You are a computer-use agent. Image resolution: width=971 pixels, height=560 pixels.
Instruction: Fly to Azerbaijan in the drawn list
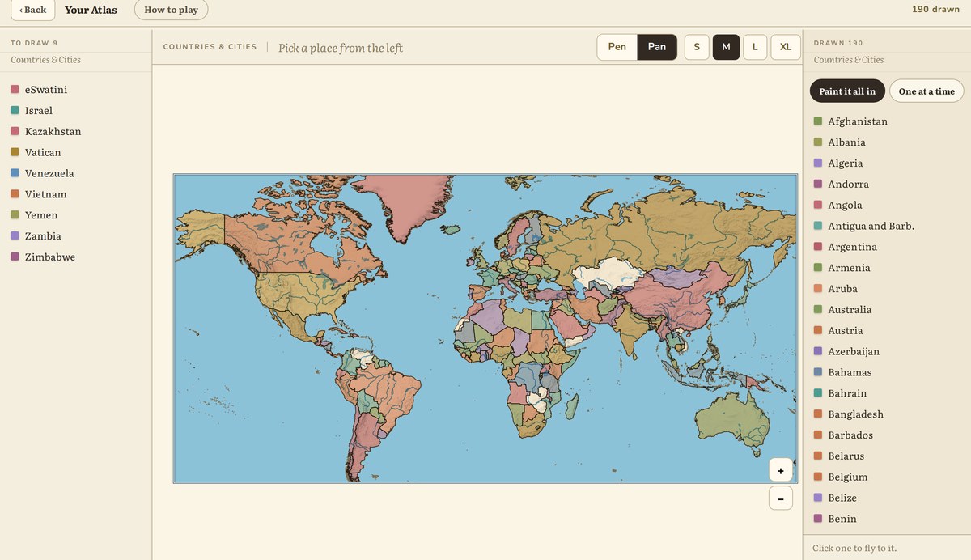887,352
